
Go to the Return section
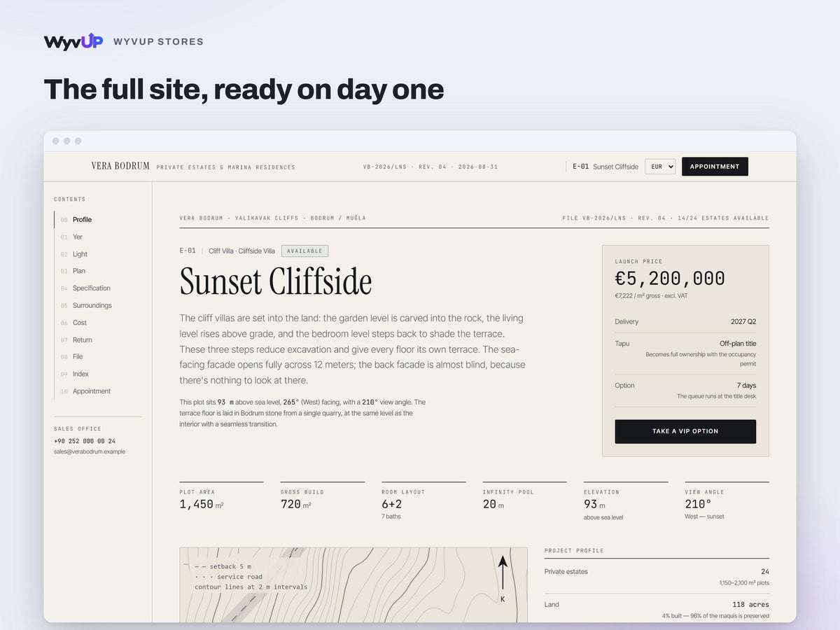(83, 340)
